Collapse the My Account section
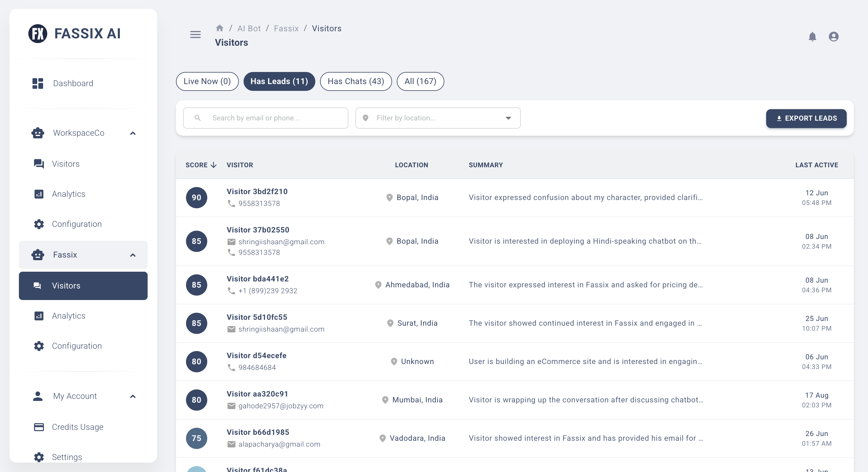This screenshot has width=868, height=472. [x=133, y=396]
